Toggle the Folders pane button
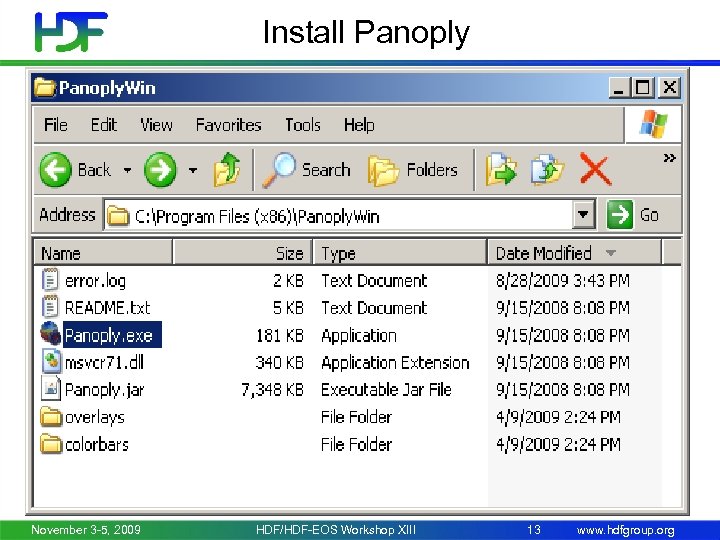The height and width of the screenshot is (540, 720). [x=412, y=170]
